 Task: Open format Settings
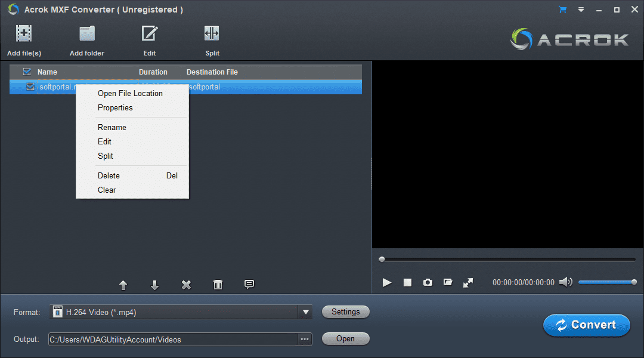tap(345, 312)
